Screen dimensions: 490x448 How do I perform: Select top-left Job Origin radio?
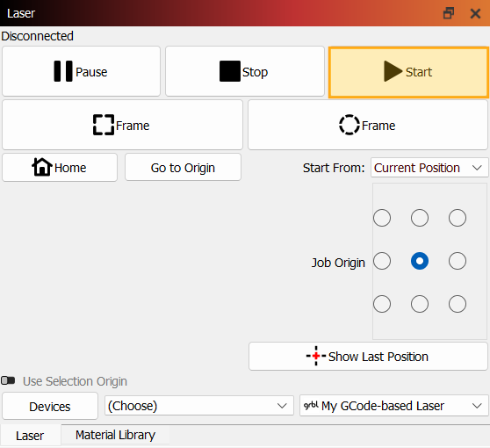click(382, 218)
